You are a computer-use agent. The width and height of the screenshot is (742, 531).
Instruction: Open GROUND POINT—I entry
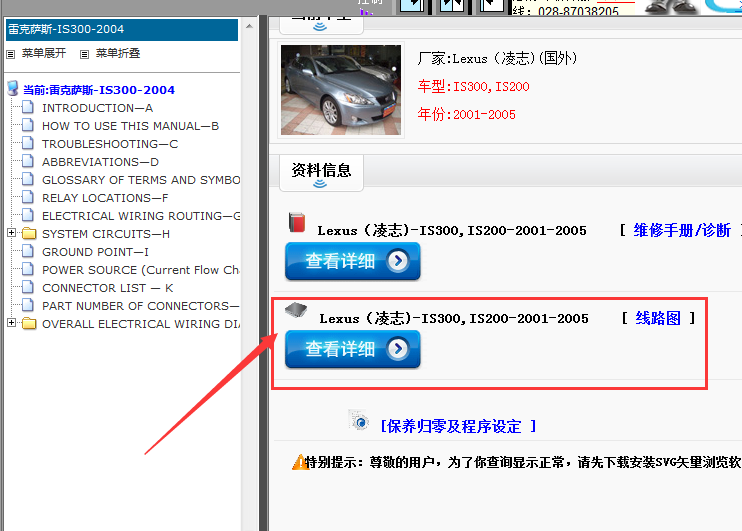(x=95, y=252)
